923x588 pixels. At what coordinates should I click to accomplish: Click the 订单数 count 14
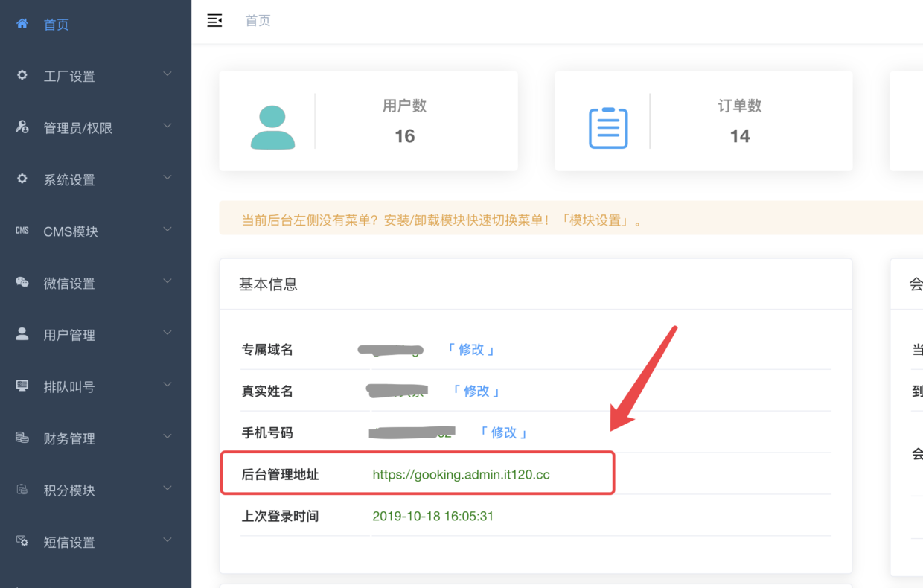coord(740,136)
